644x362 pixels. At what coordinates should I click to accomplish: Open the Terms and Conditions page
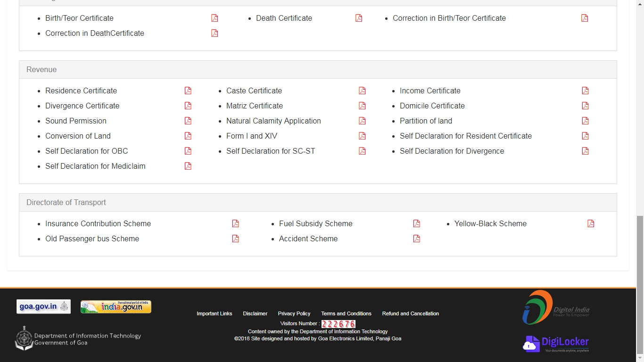pyautogui.click(x=346, y=313)
